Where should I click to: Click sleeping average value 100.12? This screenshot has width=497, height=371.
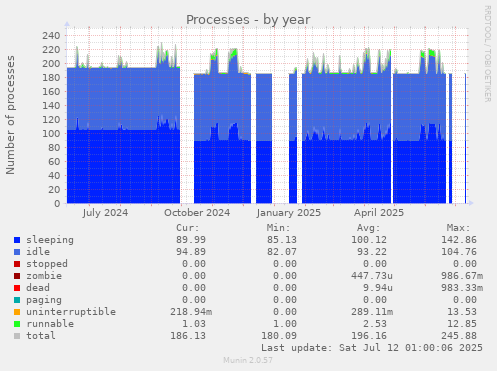369,240
